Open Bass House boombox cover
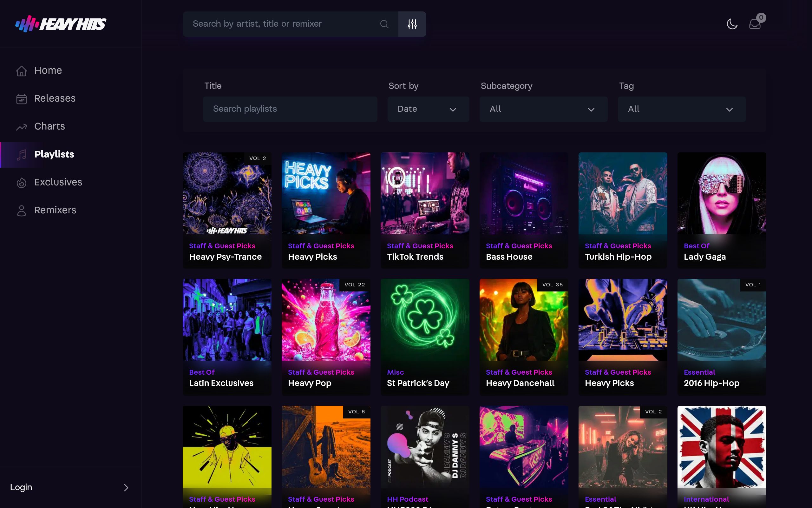The height and width of the screenshot is (508, 812). [x=524, y=194]
